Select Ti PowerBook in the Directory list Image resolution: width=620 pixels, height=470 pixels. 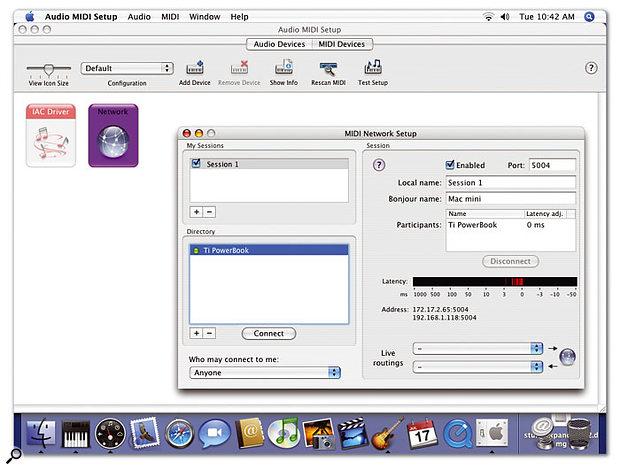coord(269,250)
